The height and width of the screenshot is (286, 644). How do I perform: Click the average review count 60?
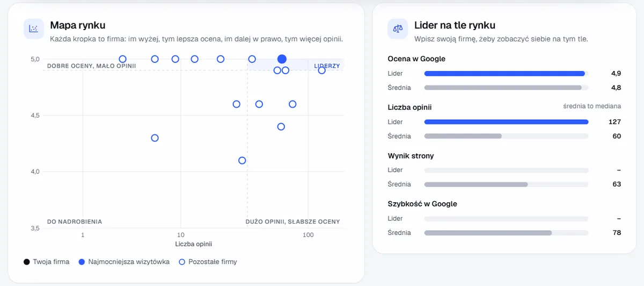[617, 136]
